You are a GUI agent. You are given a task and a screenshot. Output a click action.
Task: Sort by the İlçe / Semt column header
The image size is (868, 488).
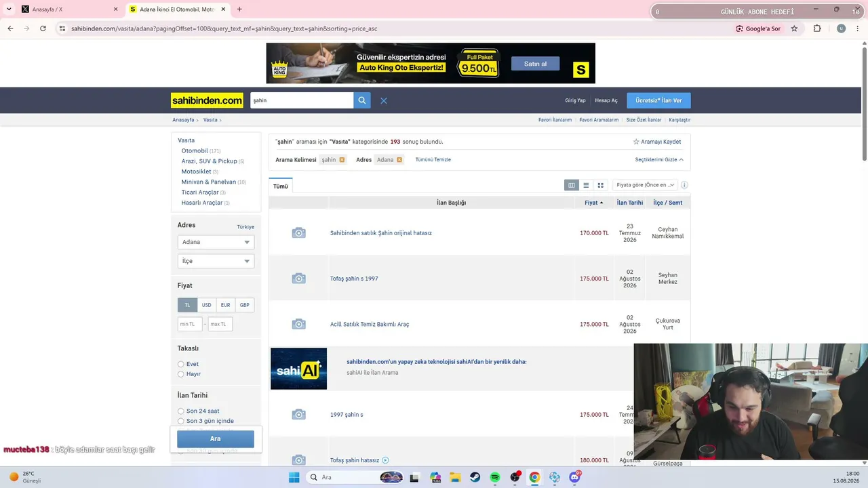(x=668, y=203)
